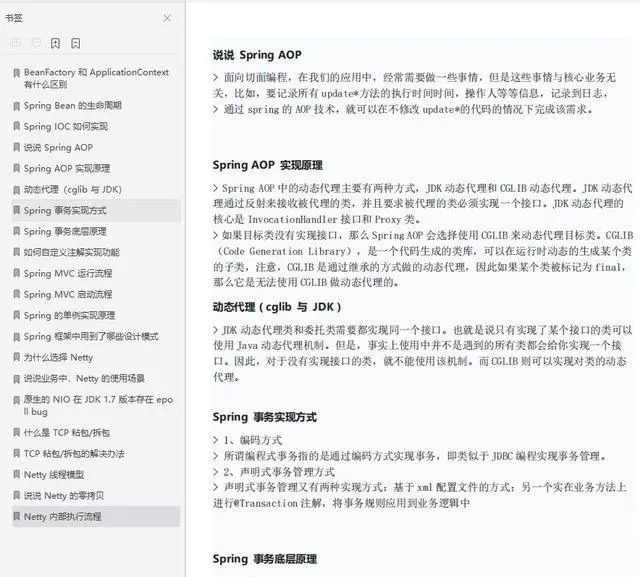Select the highlighted 'Spring 事务实现方式' sidebar bookmark
This screenshot has height=577, width=640.
click(96, 211)
